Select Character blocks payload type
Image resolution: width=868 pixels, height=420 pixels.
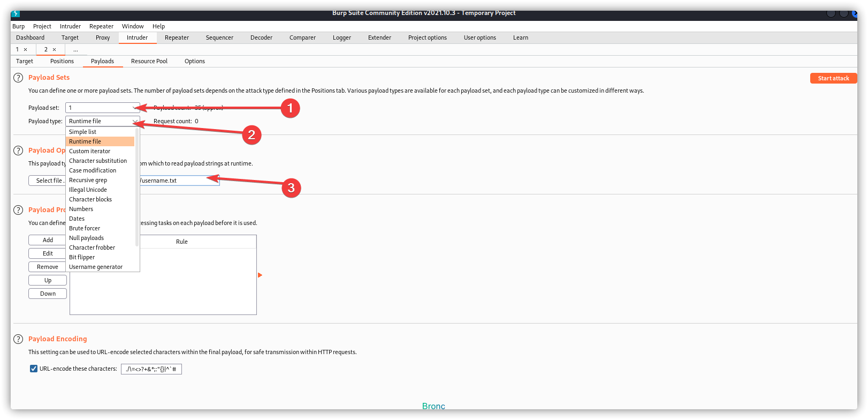pyautogui.click(x=100, y=199)
